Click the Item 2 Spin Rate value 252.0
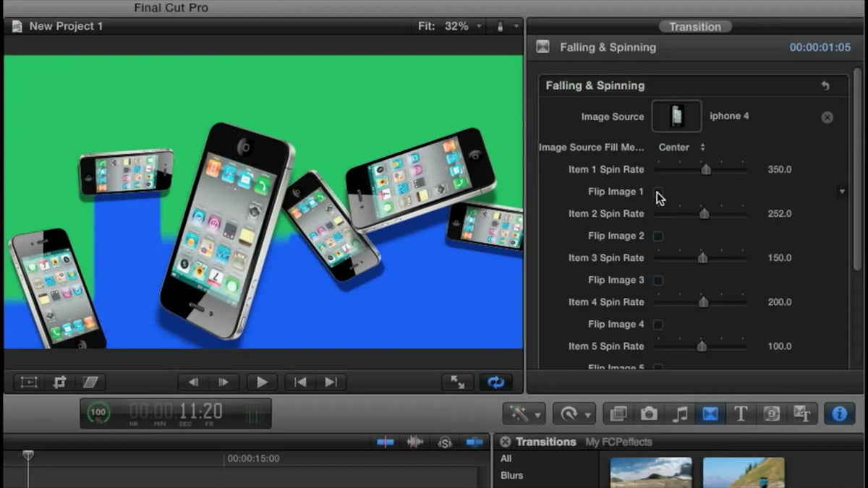This screenshot has height=488, width=868. tap(780, 214)
